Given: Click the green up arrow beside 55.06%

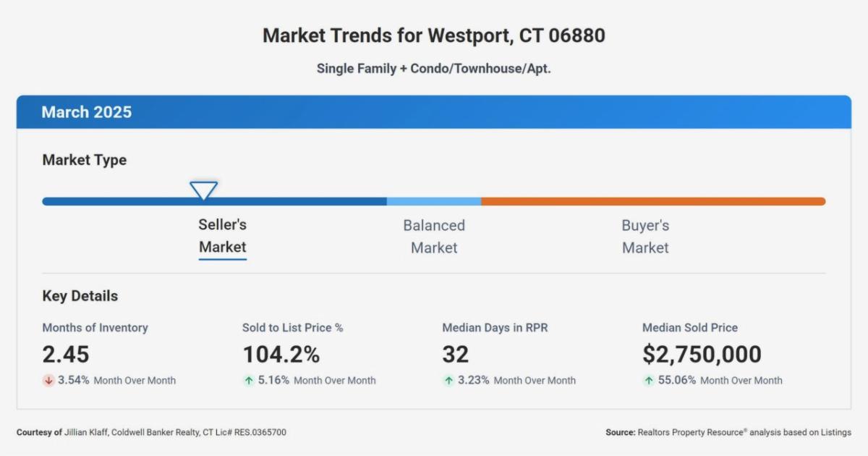Looking at the screenshot, I should pyautogui.click(x=649, y=380).
